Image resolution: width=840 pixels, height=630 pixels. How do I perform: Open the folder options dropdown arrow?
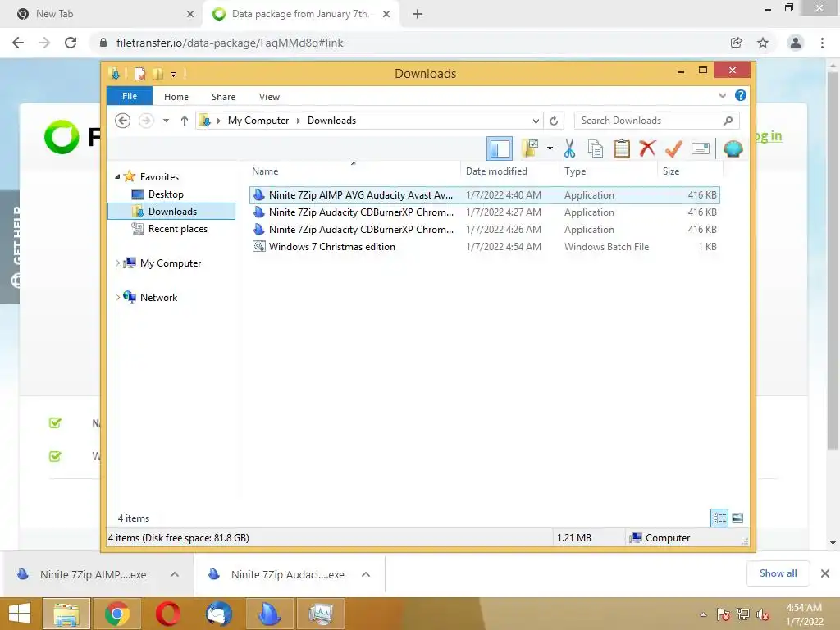click(x=550, y=148)
